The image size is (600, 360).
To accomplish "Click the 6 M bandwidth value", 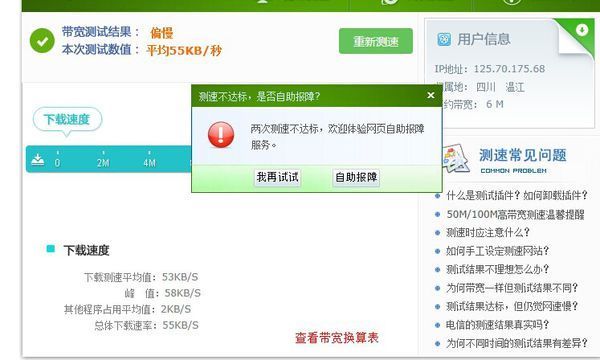I will pos(495,104).
